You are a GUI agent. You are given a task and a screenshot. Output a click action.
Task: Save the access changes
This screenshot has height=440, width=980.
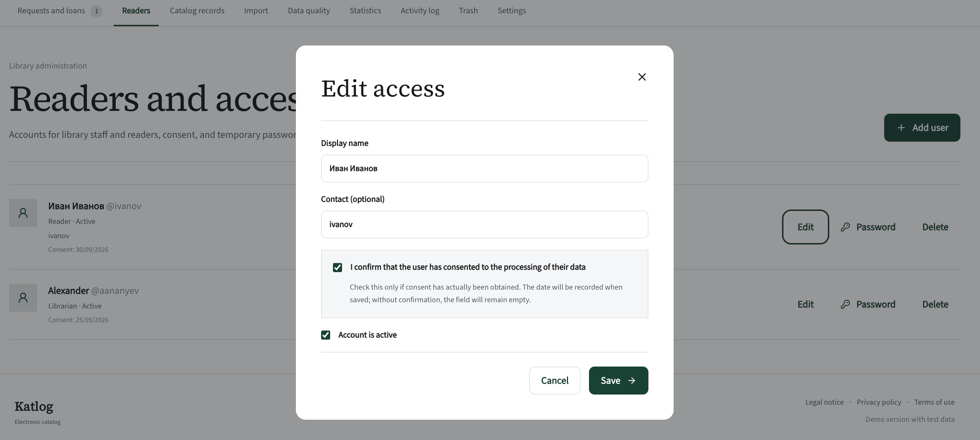pos(619,381)
